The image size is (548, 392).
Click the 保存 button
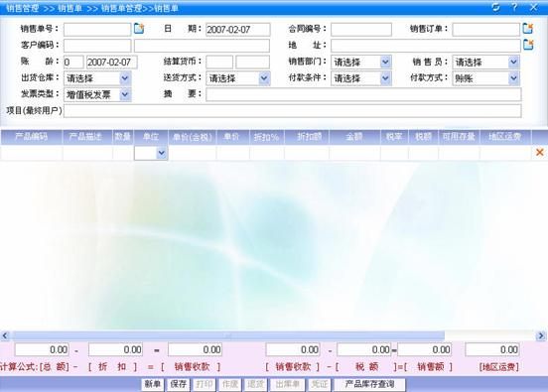[179, 384]
